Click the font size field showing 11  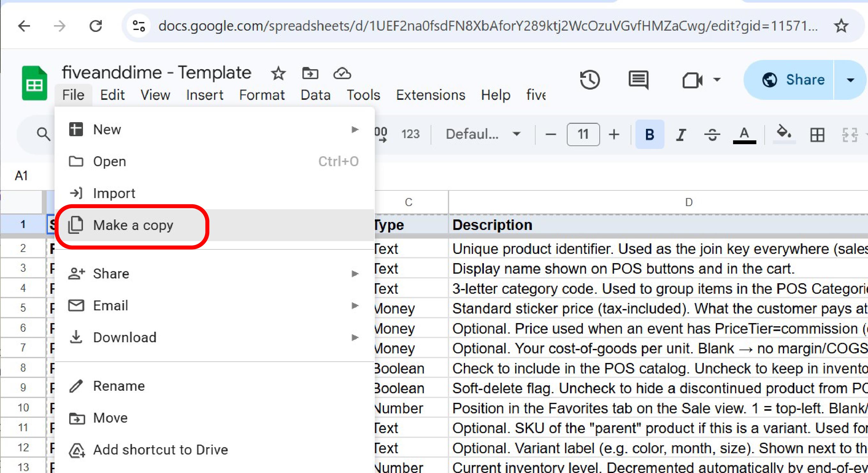(583, 134)
